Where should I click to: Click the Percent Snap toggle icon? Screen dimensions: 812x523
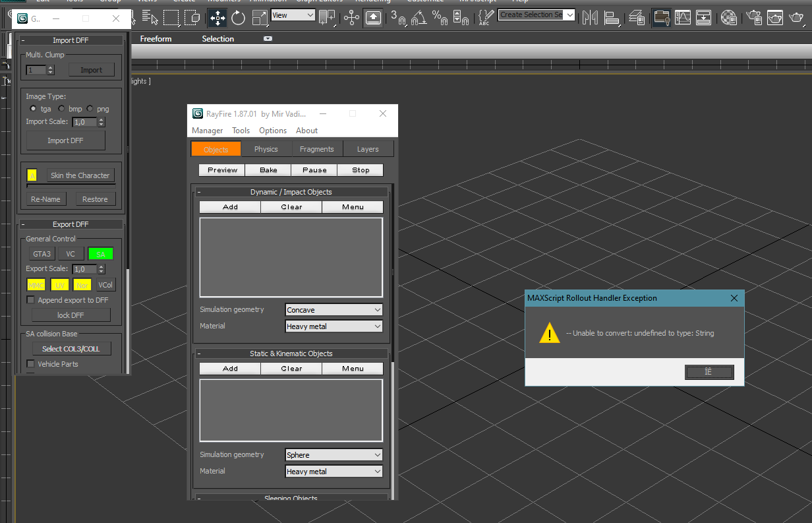click(438, 18)
